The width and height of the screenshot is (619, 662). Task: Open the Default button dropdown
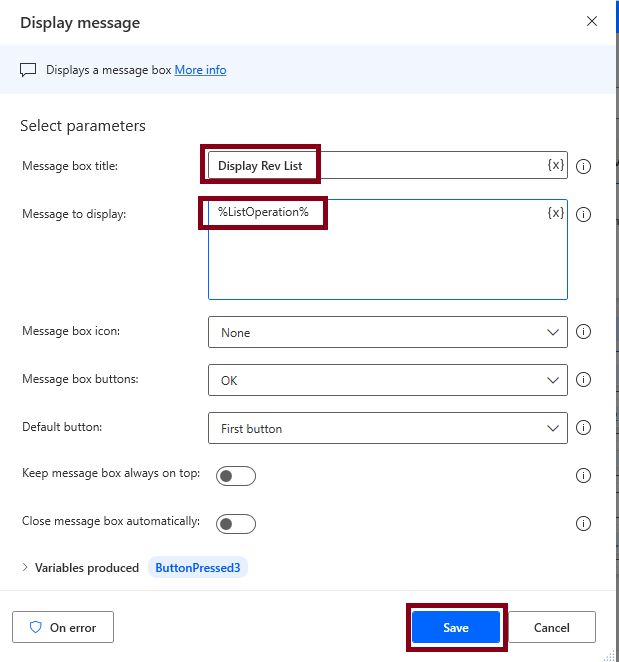[387, 428]
